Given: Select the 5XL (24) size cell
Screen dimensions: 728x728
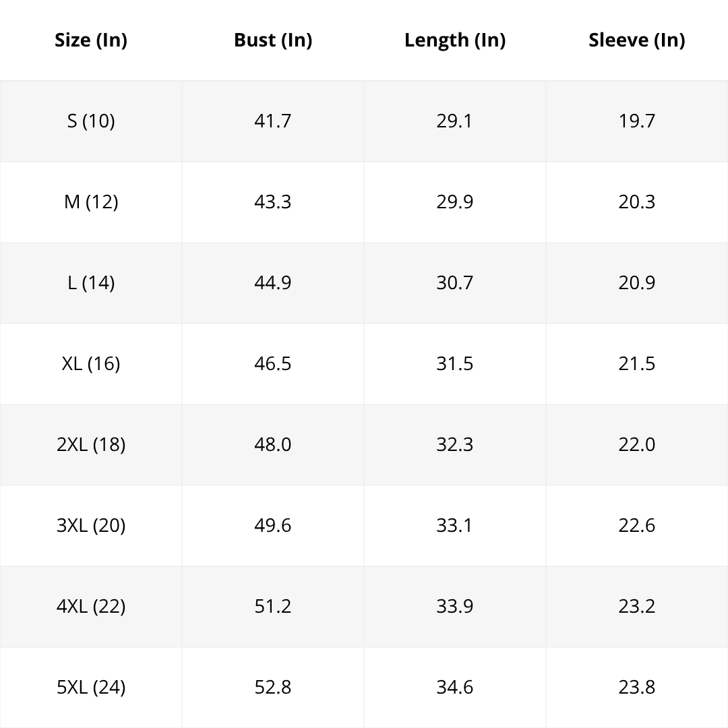Looking at the screenshot, I should tap(91, 687).
